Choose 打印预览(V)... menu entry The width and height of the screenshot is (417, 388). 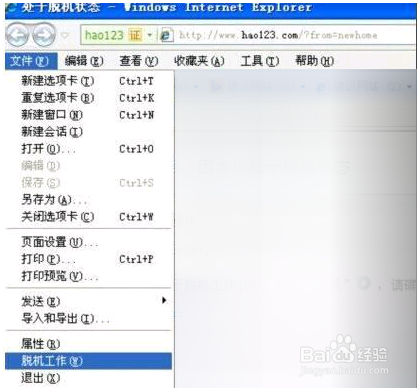89,276
